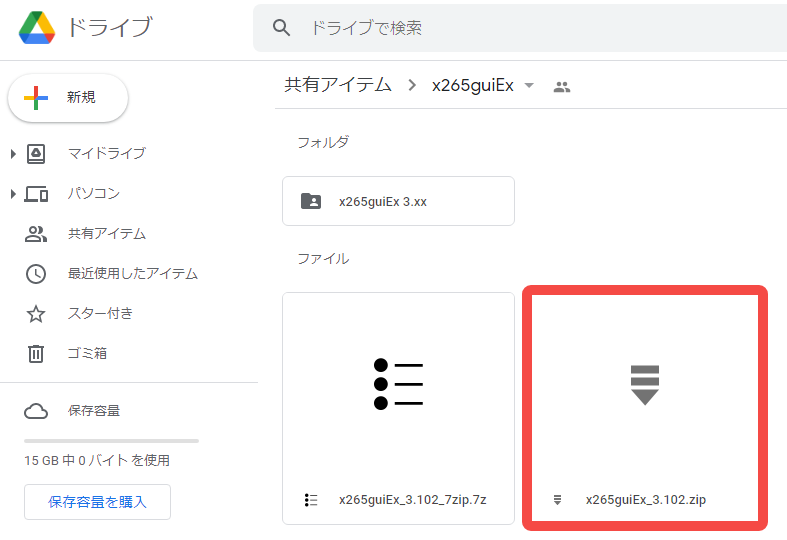787x540 pixels.
Task: Click the ファイル section heading
Action: tap(323, 259)
